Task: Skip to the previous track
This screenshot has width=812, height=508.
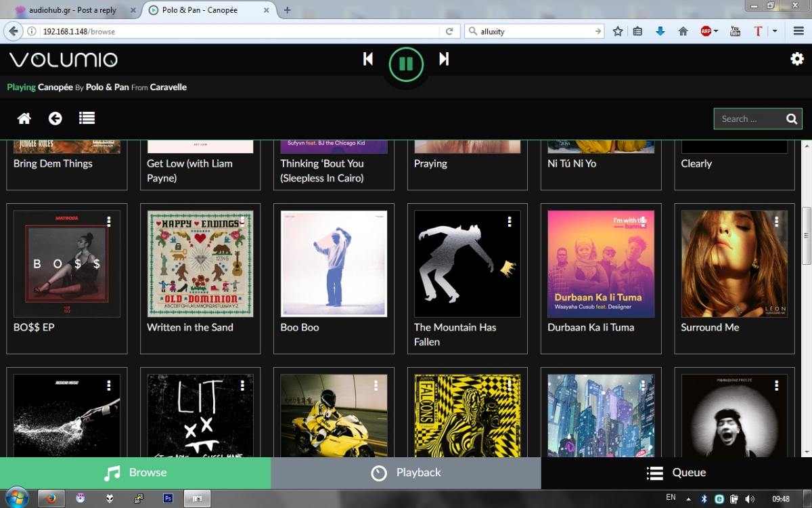Action: point(367,59)
